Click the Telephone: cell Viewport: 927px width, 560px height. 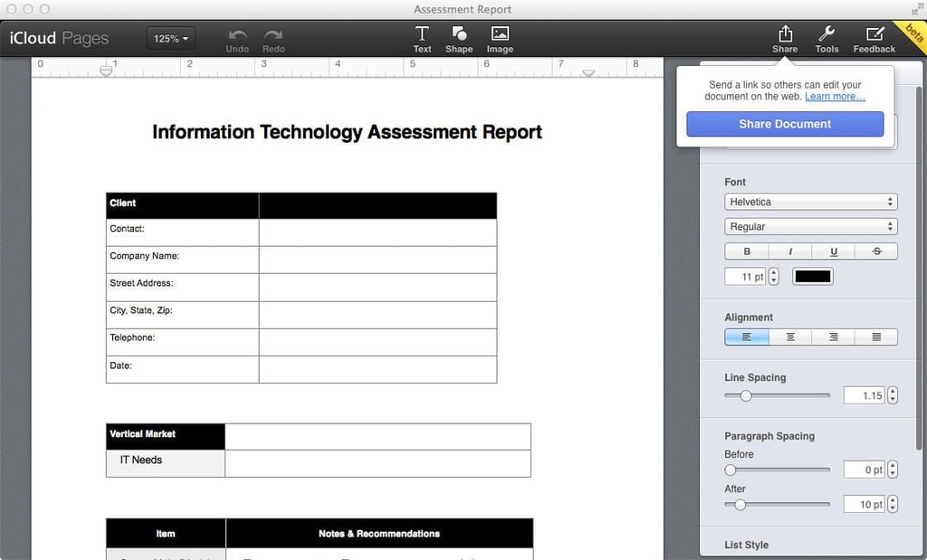182,342
